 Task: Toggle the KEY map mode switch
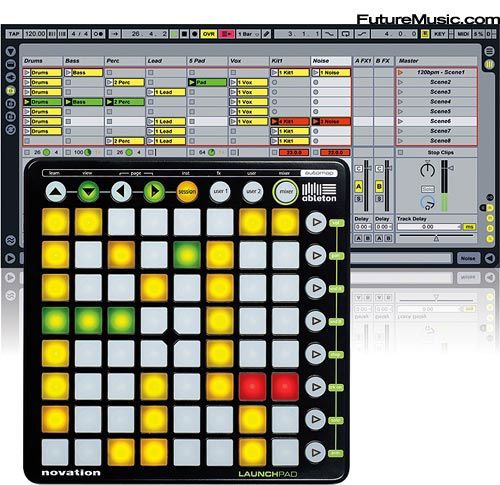pyautogui.click(x=439, y=34)
